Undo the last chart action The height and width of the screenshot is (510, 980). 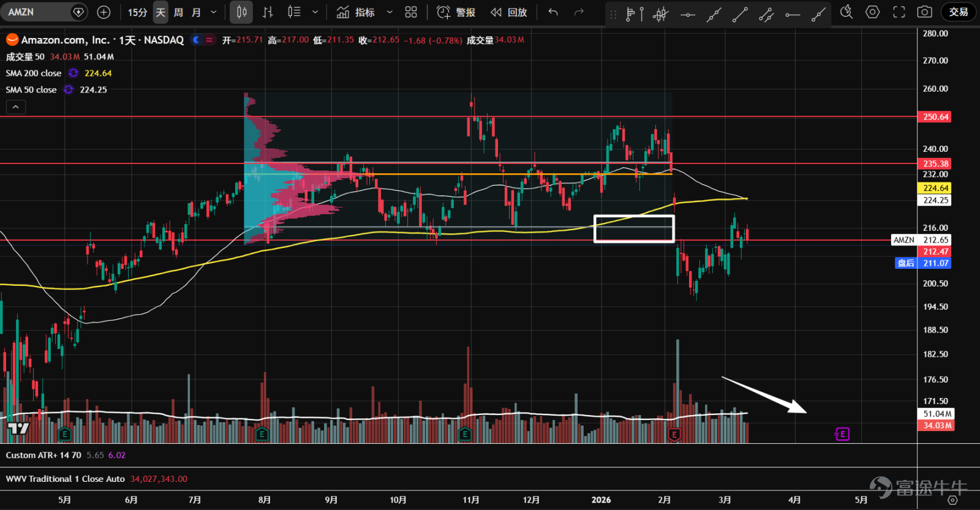pyautogui.click(x=553, y=12)
